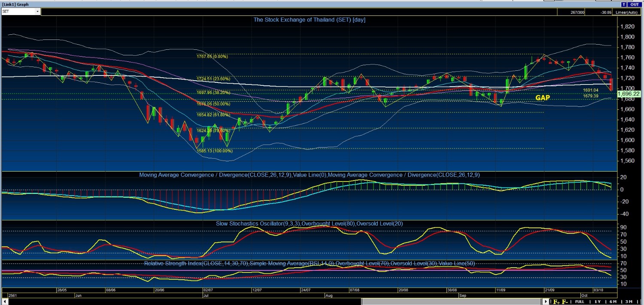644x305 pixels.
Task: Click the 1724.51 (23.60%) Fibonacci label
Action: (x=213, y=79)
